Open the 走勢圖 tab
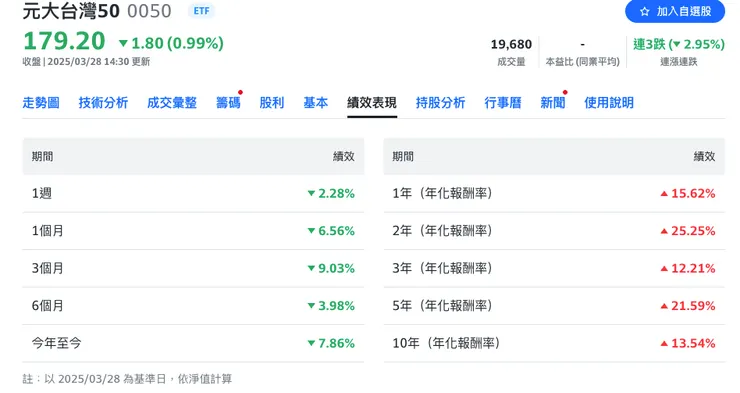 (41, 102)
